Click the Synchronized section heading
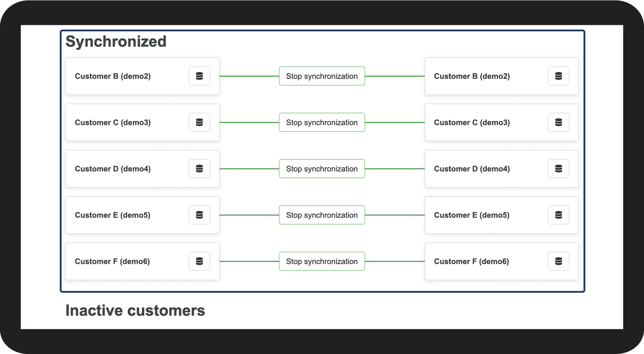 coord(116,42)
